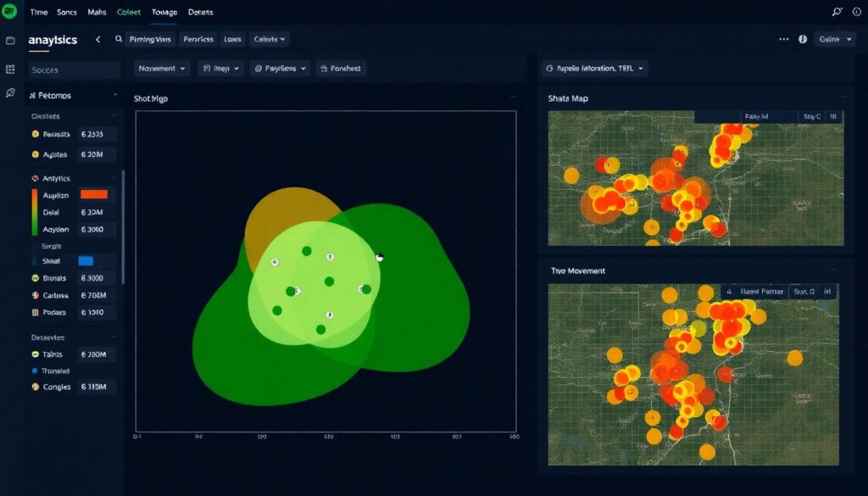Viewport: 868px width, 496px height.
Task: Click the orange Auplisn color swatch
Action: (x=92, y=194)
